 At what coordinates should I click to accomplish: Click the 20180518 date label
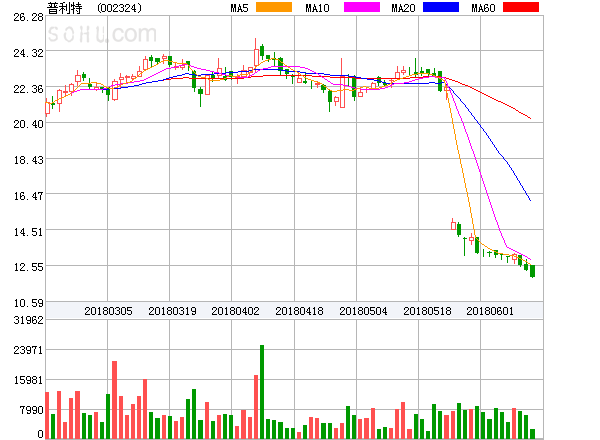pyautogui.click(x=427, y=311)
